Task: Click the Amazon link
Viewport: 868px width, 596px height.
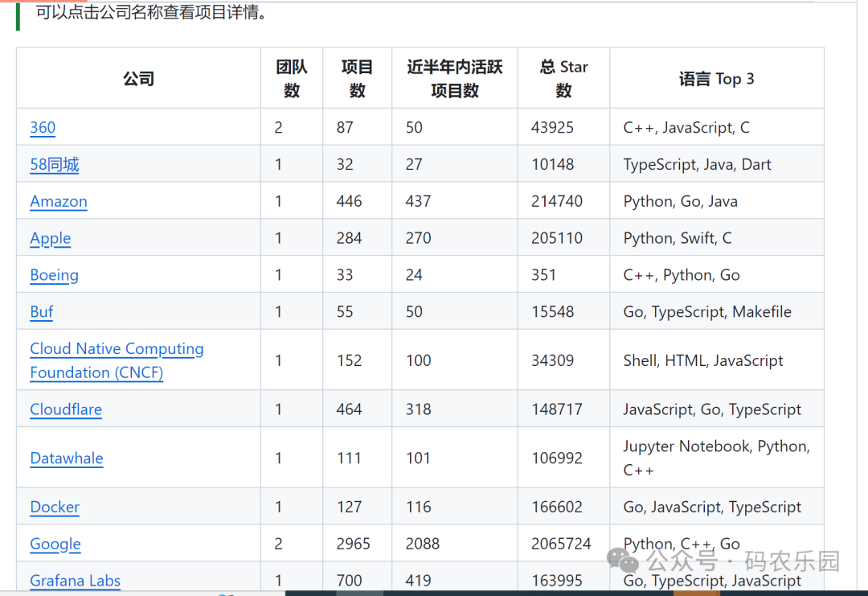Action: [x=58, y=201]
